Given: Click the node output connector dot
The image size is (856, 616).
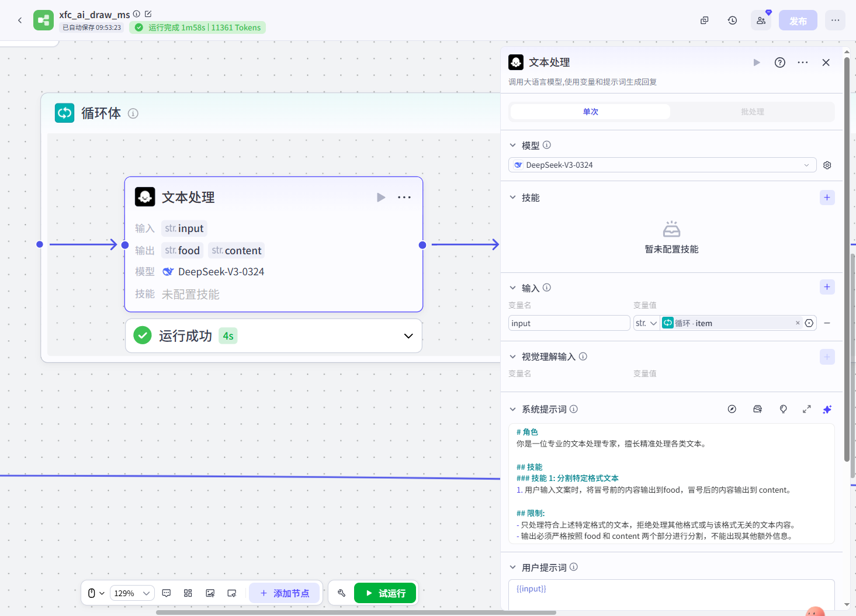Looking at the screenshot, I should coord(422,245).
